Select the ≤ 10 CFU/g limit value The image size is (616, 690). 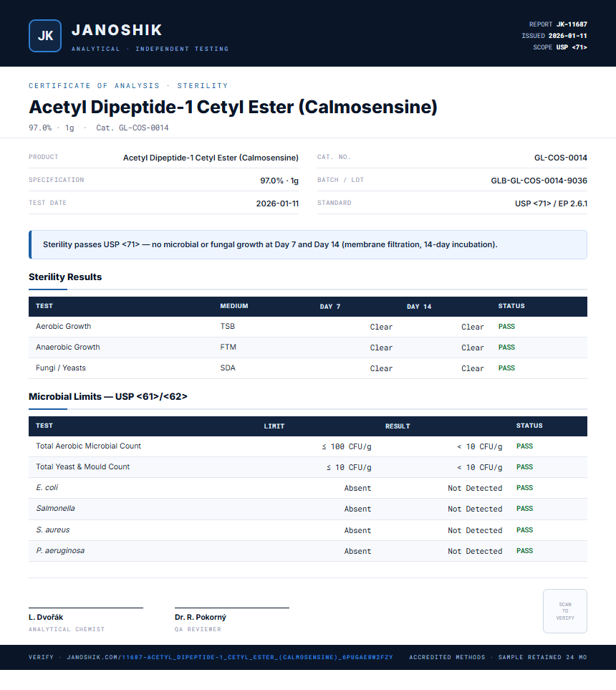[x=349, y=467]
